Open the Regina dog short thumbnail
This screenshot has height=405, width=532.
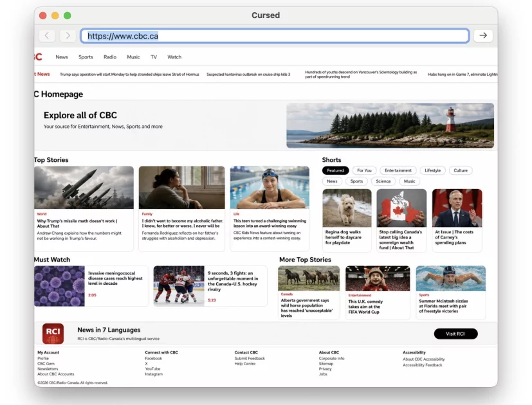click(x=347, y=208)
